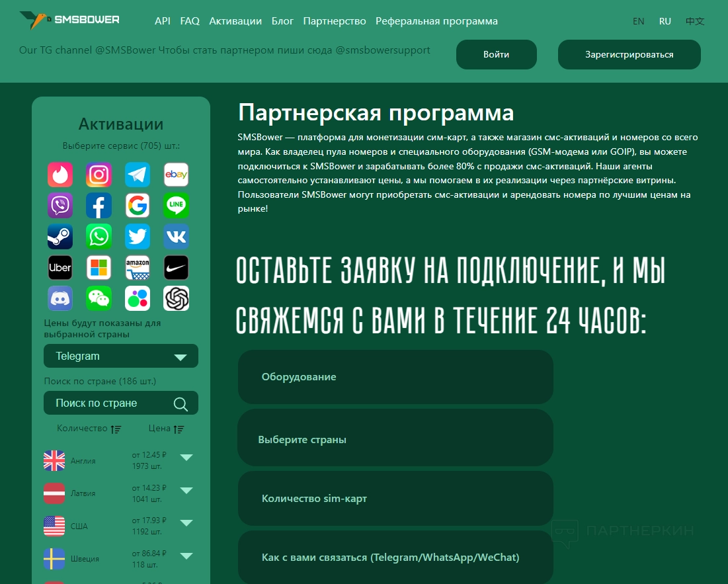Click the 'от 12.45 ₽' price
This screenshot has height=584, width=728.
pos(149,455)
